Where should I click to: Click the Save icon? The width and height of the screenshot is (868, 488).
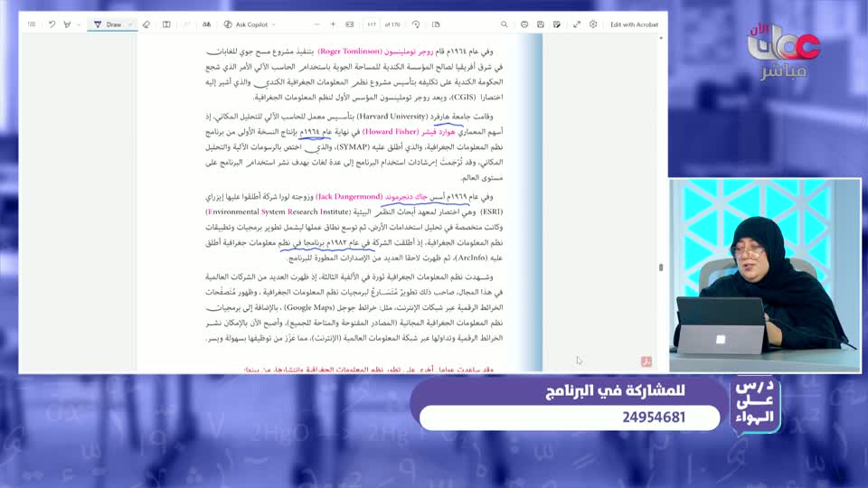pyautogui.click(x=541, y=24)
